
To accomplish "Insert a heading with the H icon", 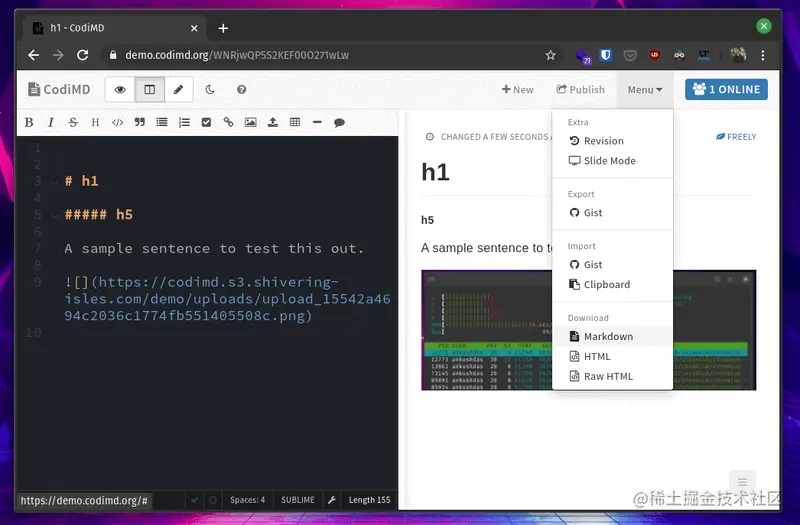I will coord(95,122).
